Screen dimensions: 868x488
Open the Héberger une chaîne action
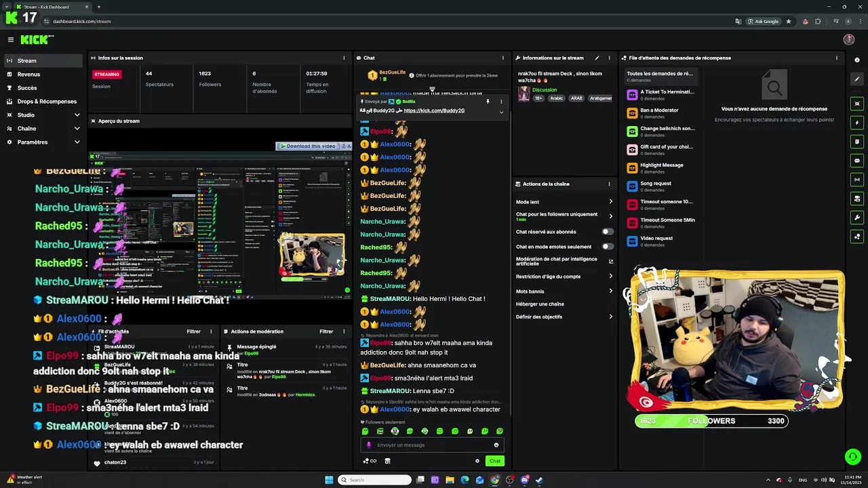[540, 304]
